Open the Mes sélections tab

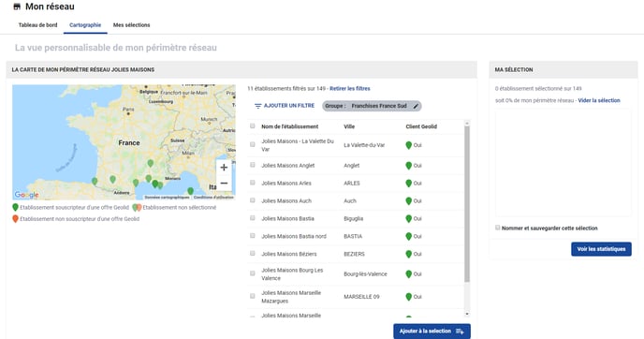(x=131, y=25)
